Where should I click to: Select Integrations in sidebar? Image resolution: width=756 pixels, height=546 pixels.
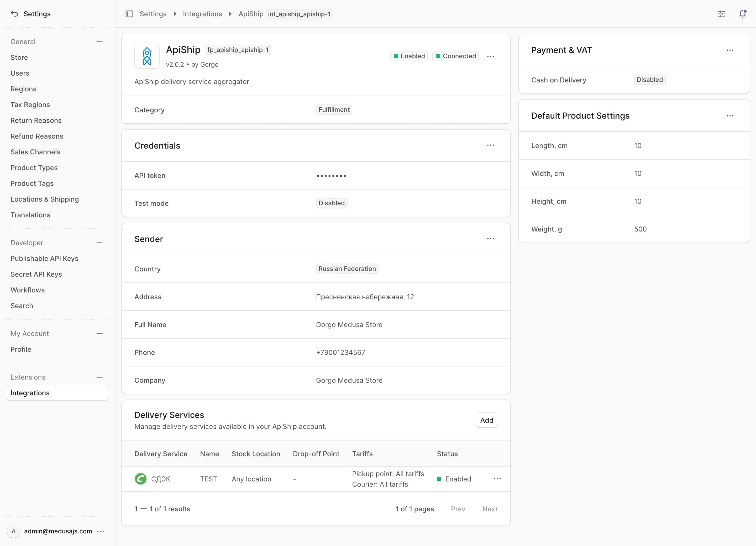point(57,393)
